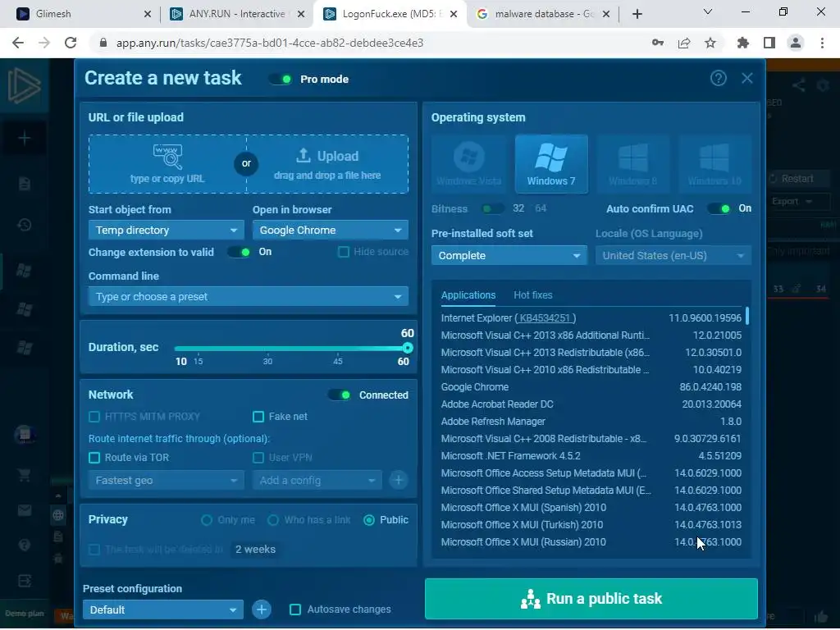Toggle the browser side panel
840x630 pixels.
coord(769,43)
